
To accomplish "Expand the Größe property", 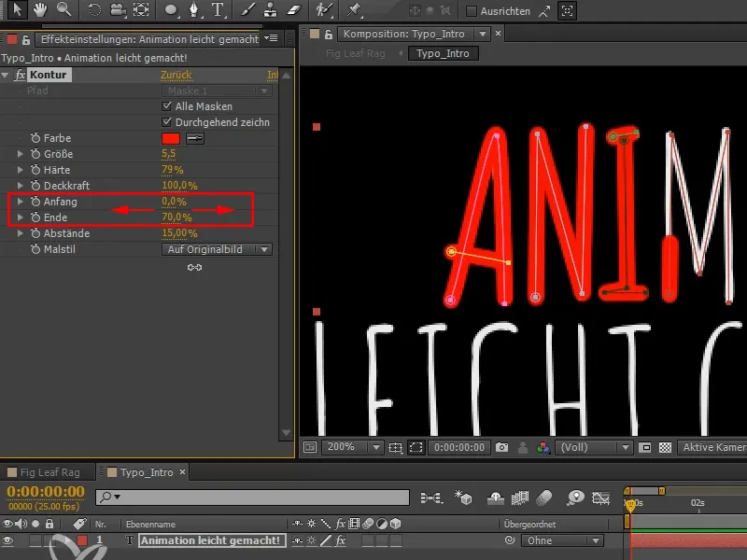I will tap(20, 154).
